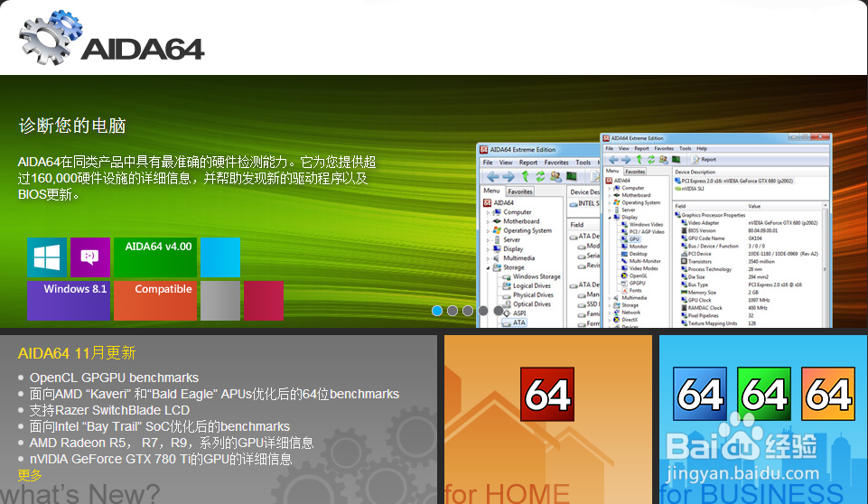Expand Server node in rear window tree

click(x=488, y=240)
